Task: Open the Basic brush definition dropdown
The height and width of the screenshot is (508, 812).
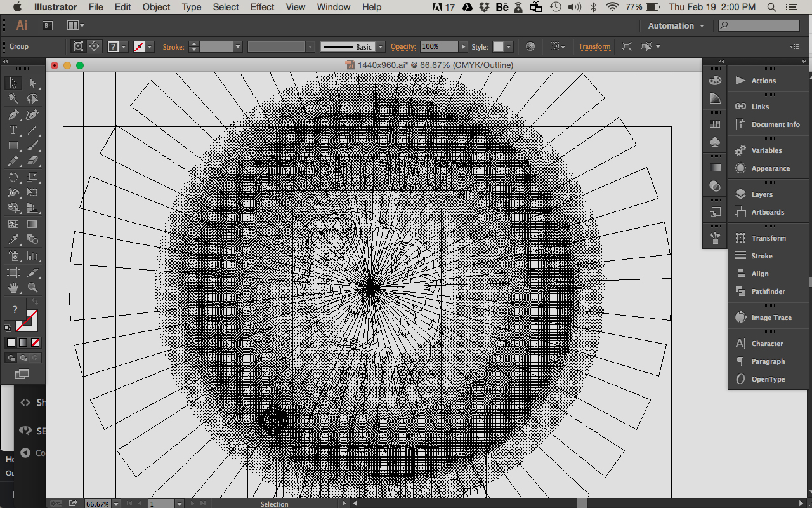Action: pos(381,47)
